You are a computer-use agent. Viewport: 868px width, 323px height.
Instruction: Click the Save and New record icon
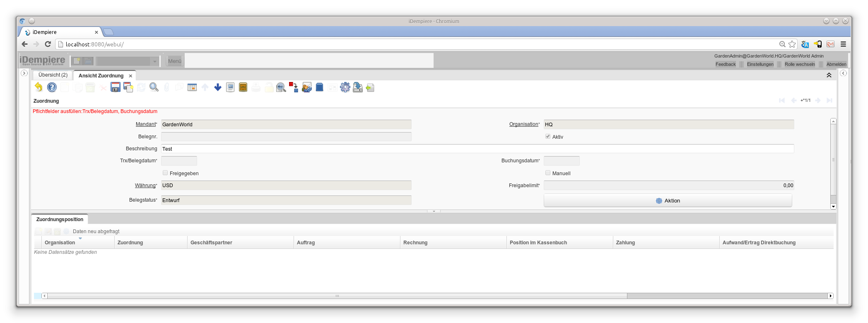128,87
